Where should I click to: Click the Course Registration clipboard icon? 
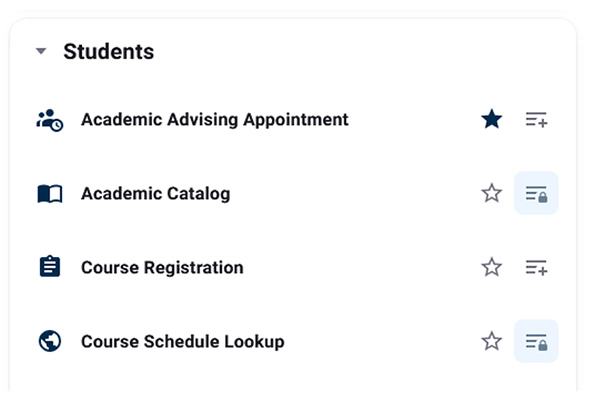(49, 268)
